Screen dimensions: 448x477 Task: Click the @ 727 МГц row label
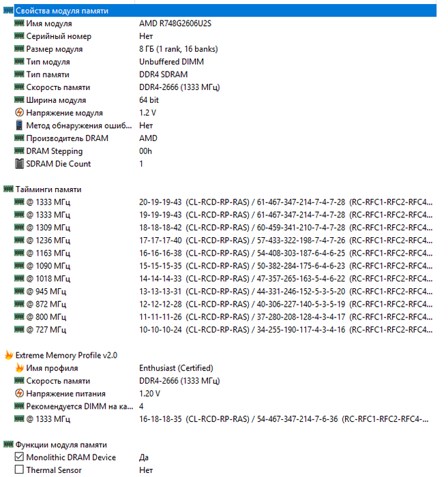click(46, 330)
